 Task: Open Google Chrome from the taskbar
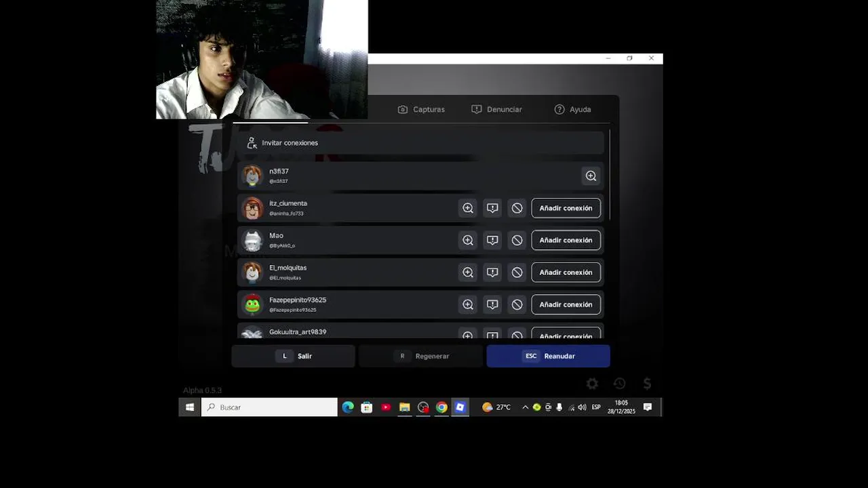(x=441, y=407)
